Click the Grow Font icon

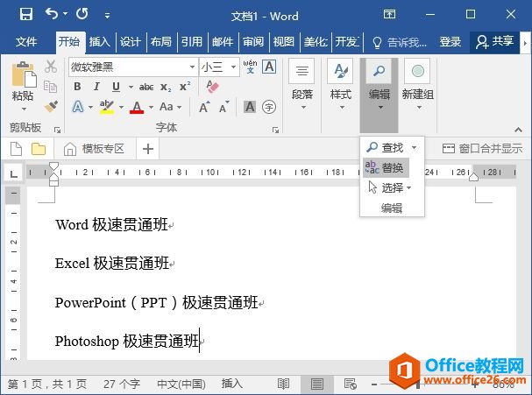click(x=204, y=107)
